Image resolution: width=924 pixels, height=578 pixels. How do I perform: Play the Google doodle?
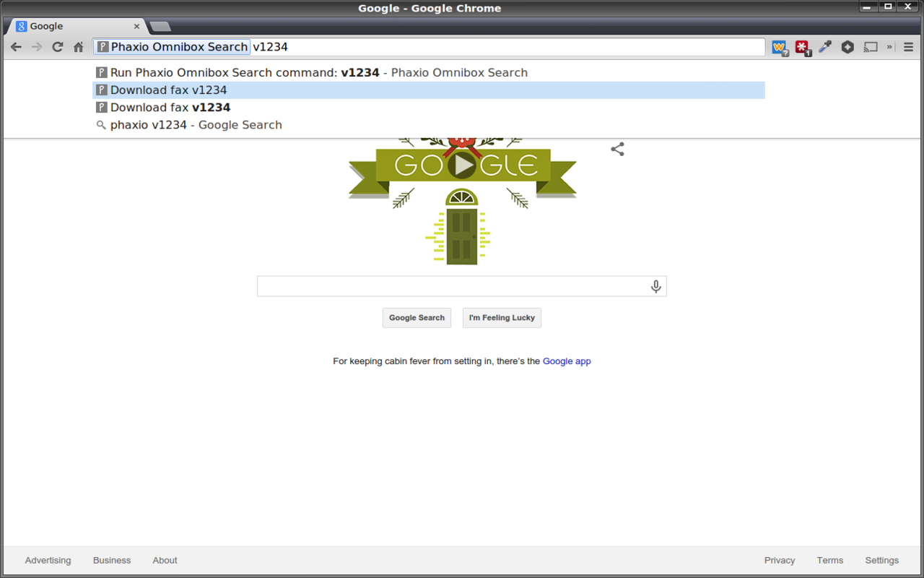pos(462,165)
